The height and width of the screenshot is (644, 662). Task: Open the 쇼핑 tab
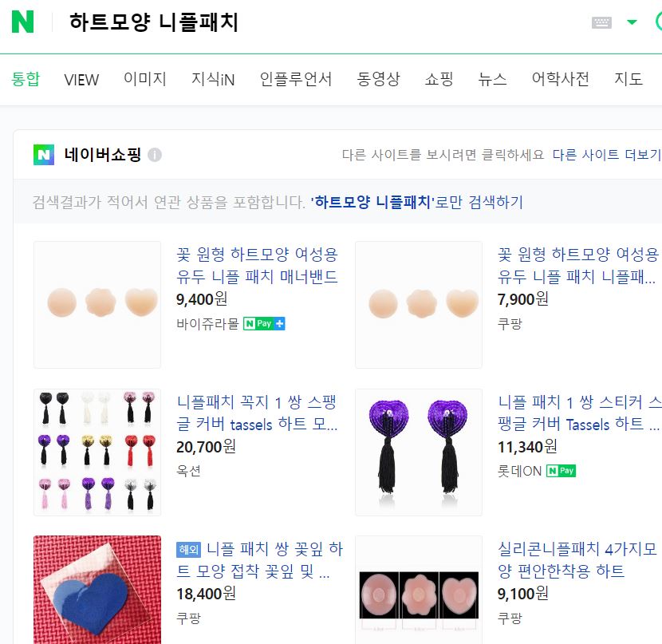[x=439, y=79]
